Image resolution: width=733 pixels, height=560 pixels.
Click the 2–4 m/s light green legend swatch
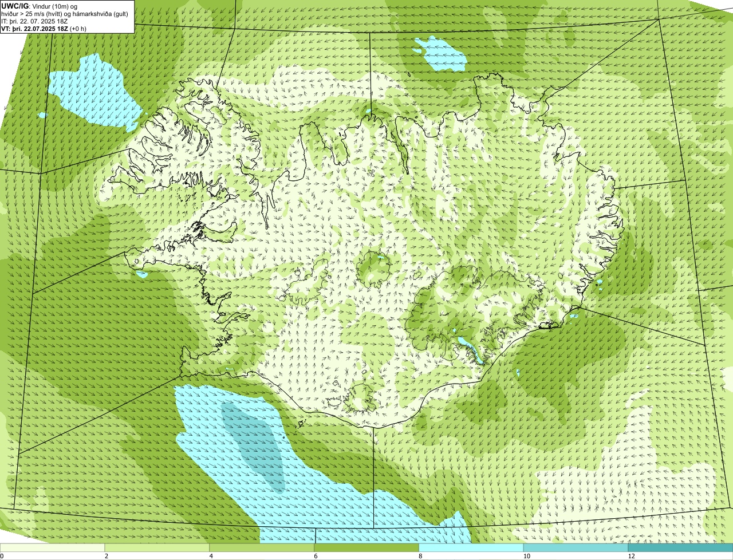click(158, 547)
